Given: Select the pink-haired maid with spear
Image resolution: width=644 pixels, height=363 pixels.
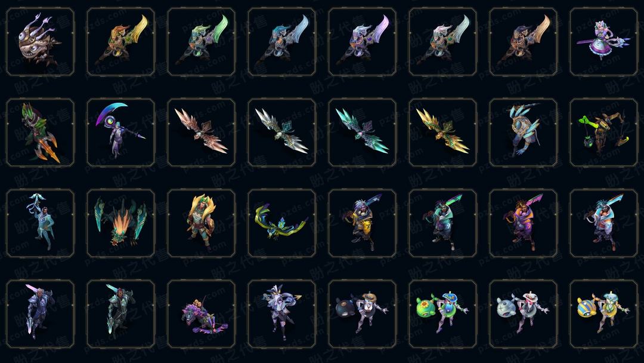Looking at the screenshot, I should click(603, 42).
